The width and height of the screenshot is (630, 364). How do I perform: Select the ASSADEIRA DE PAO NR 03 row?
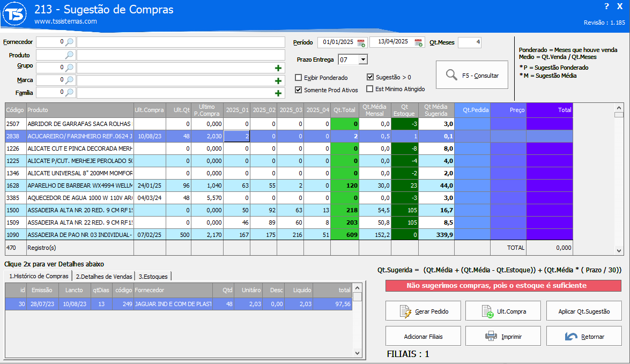(79, 235)
